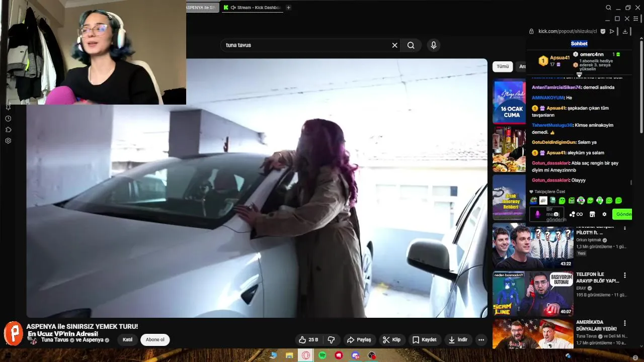Click TaharetMuslugu36 username in chat
The height and width of the screenshot is (362, 644).
(x=552, y=125)
